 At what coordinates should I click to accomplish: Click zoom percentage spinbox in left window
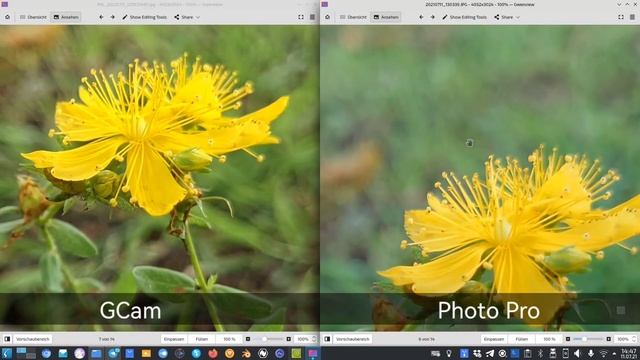point(305,339)
